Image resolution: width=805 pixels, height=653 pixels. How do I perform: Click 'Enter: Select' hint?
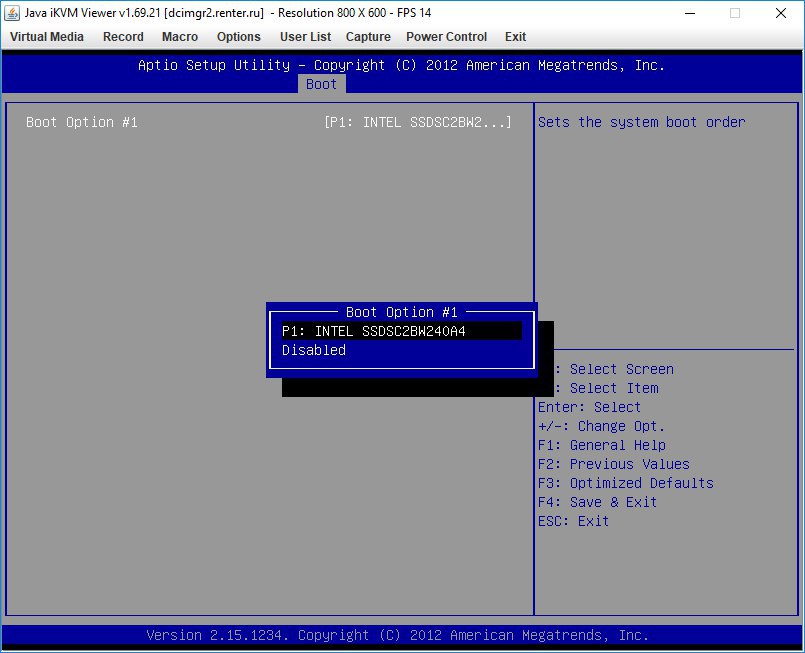point(589,407)
